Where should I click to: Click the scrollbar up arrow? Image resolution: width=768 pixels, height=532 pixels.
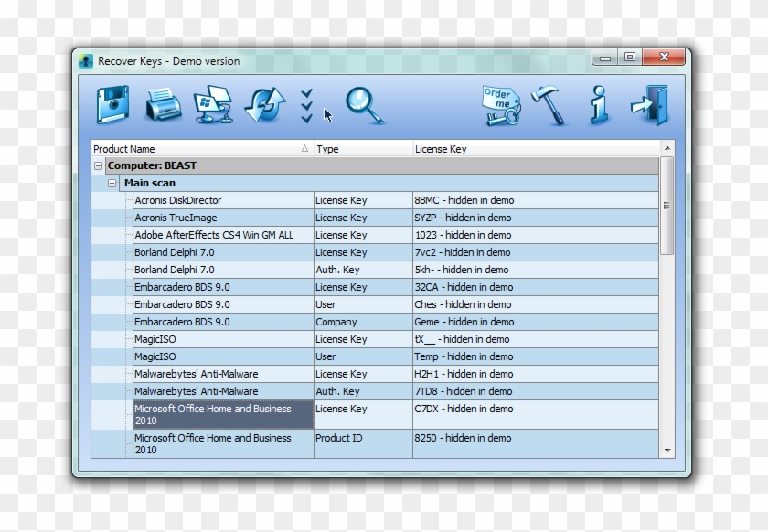tap(667, 148)
